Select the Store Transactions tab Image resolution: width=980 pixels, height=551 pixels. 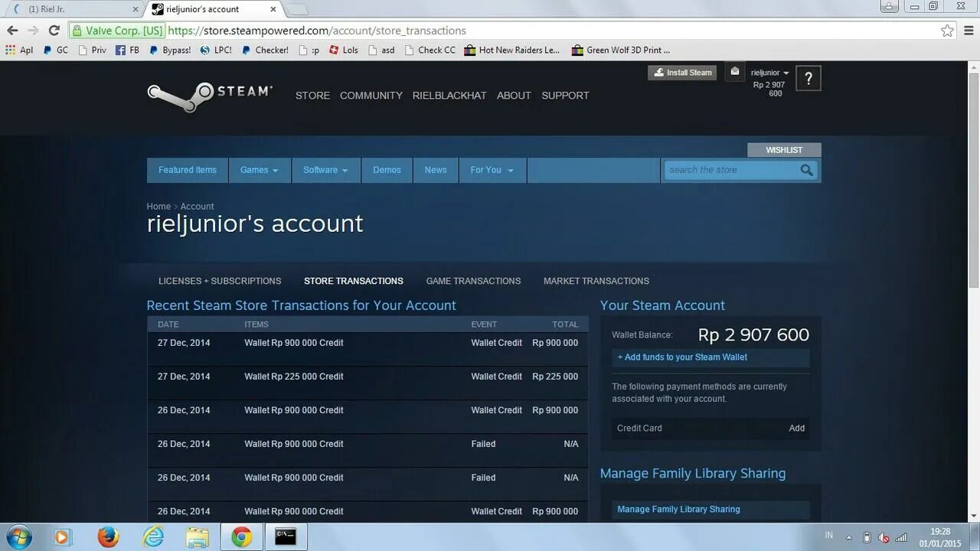coord(354,281)
